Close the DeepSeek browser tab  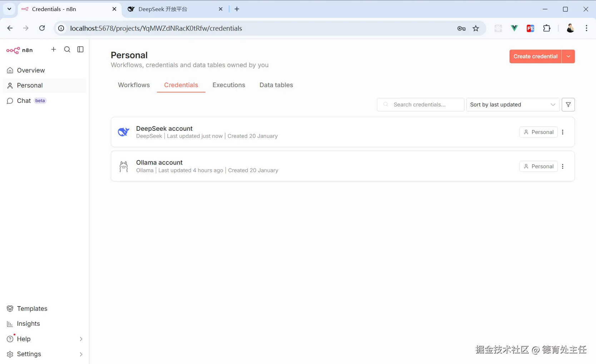tap(221, 9)
